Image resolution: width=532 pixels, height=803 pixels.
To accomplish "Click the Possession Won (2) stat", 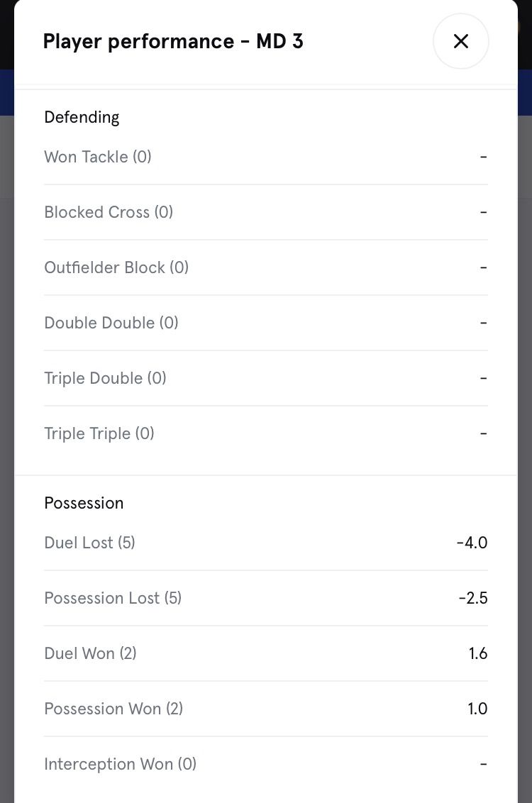I will (x=113, y=709).
